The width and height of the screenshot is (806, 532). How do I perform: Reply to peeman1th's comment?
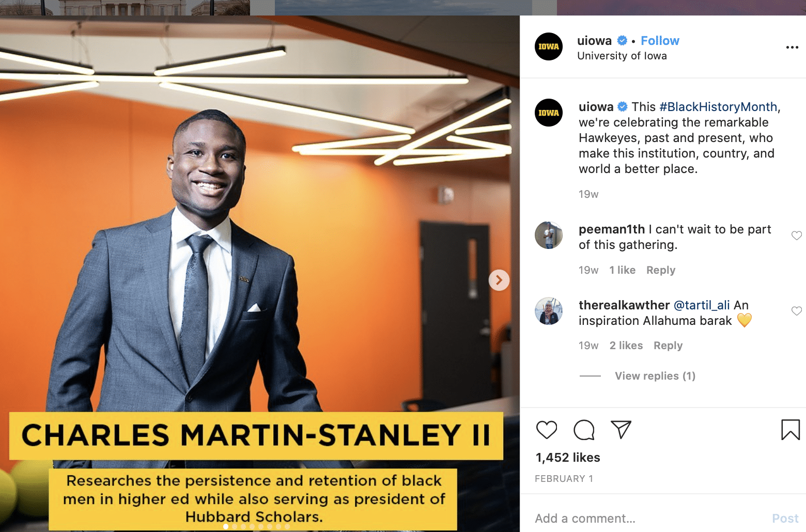tap(661, 270)
